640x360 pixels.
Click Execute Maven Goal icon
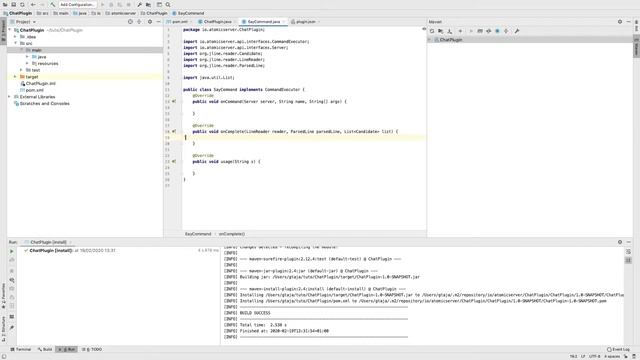[x=480, y=31]
